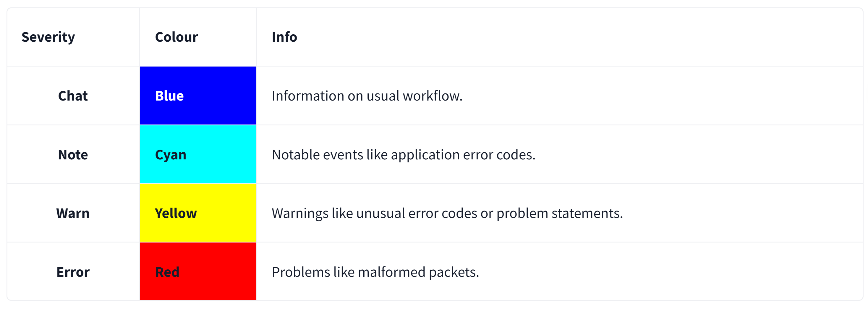Click the Warn row's warnings description
Image resolution: width=868 pixels, height=312 pixels.
(447, 213)
